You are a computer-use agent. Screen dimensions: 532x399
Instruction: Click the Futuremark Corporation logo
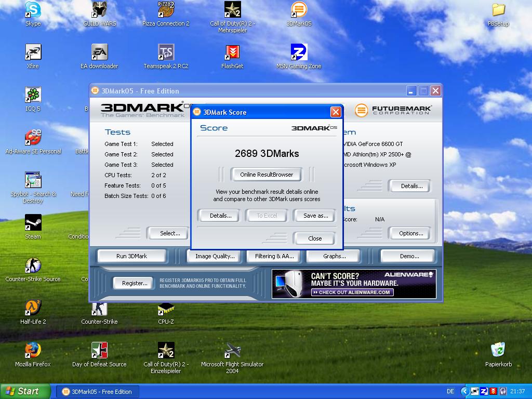click(393, 110)
